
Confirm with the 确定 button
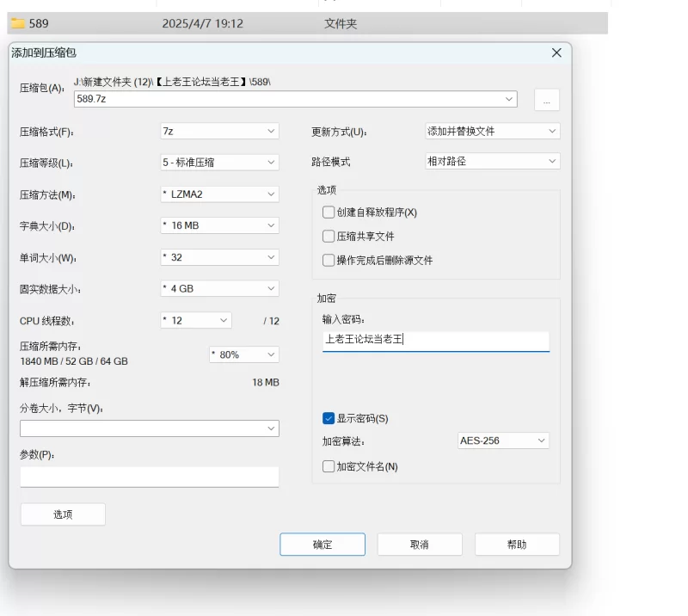[x=322, y=545]
